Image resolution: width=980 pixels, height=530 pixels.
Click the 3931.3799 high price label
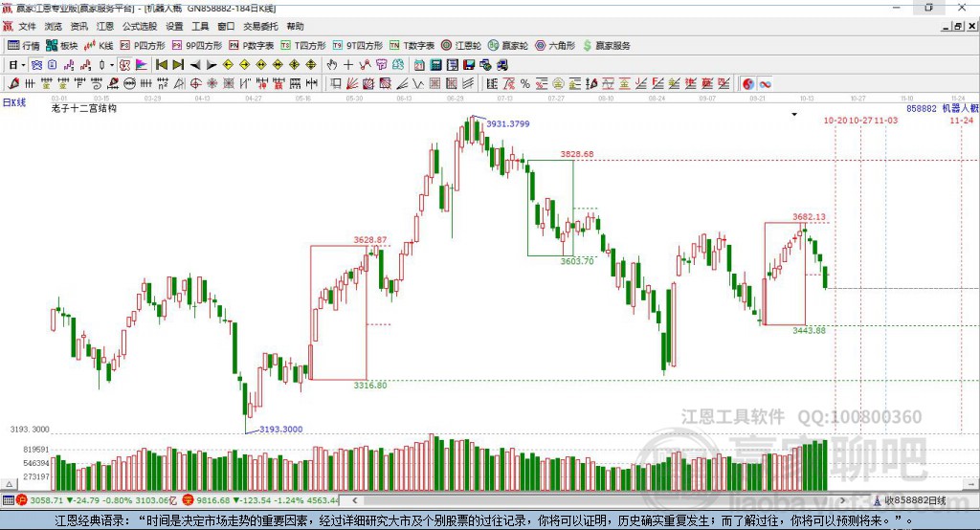(x=507, y=123)
